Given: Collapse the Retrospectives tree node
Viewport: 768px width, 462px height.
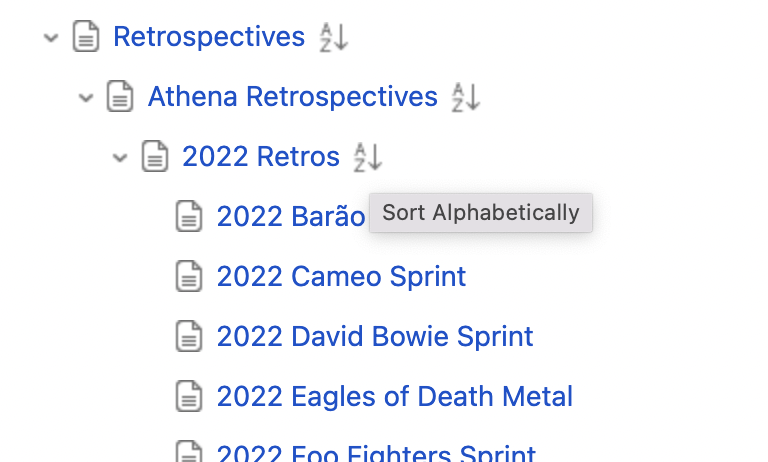Looking at the screenshot, I should click(51, 37).
